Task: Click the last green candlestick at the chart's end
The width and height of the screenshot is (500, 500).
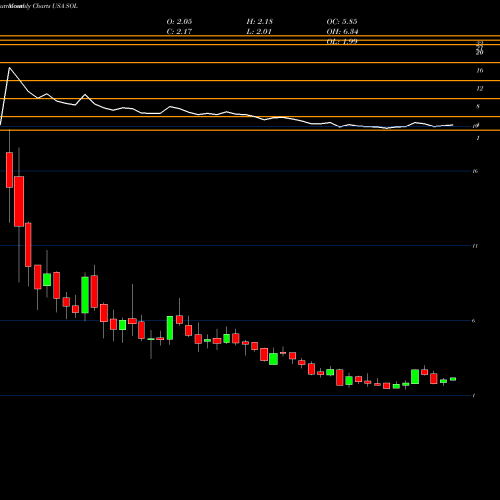Action: tap(453, 379)
